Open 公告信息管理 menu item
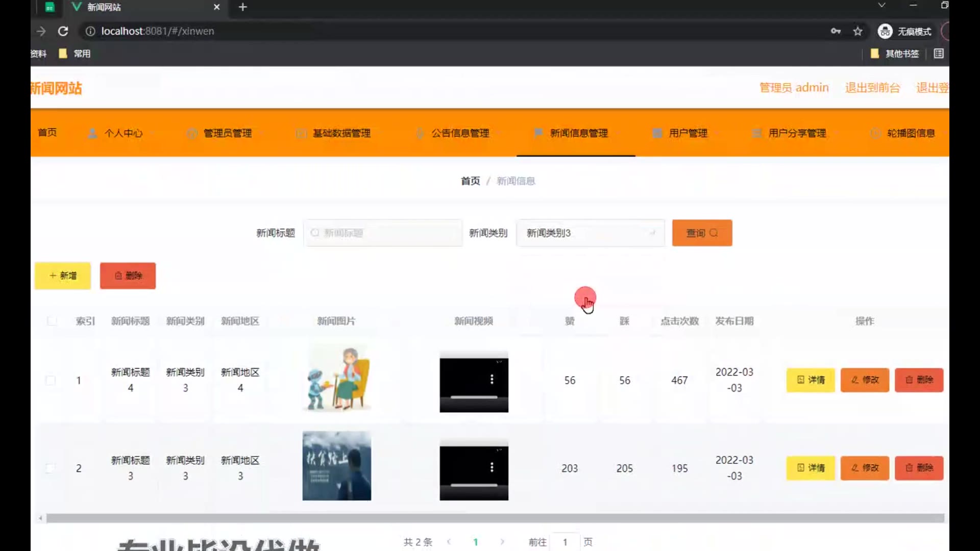This screenshot has height=551, width=980. click(x=459, y=133)
